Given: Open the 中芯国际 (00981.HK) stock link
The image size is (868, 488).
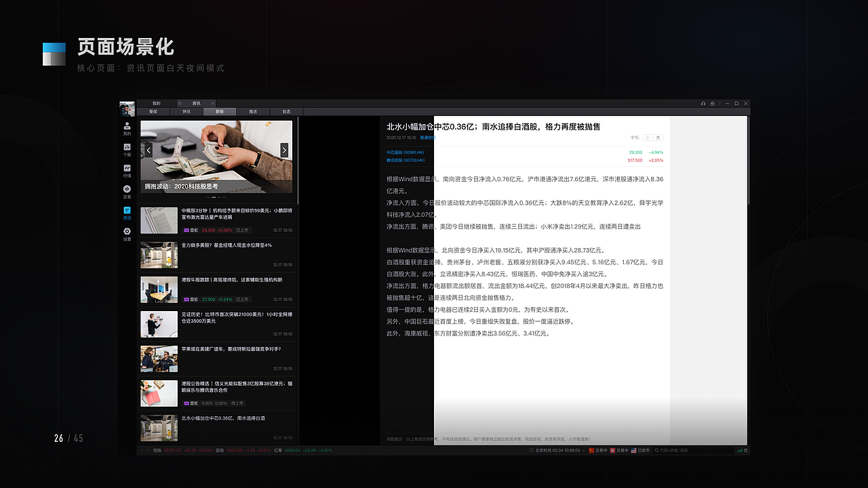Looking at the screenshot, I should pos(406,152).
